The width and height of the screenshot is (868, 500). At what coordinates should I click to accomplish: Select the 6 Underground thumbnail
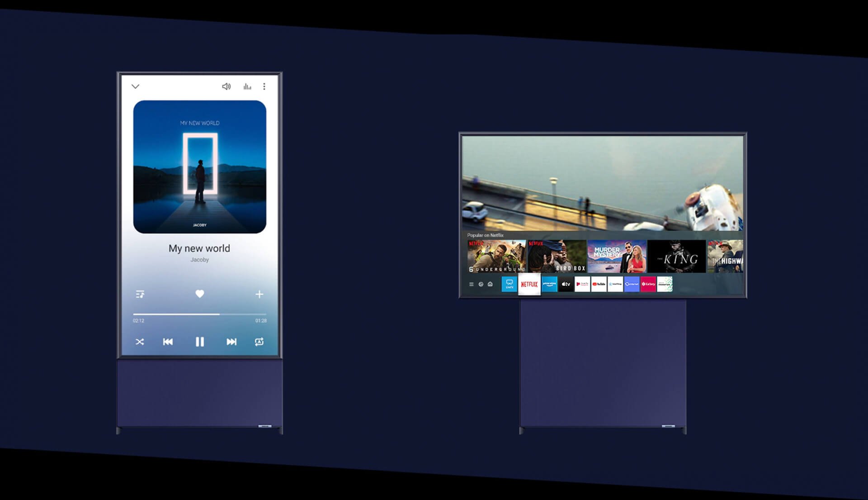click(496, 256)
